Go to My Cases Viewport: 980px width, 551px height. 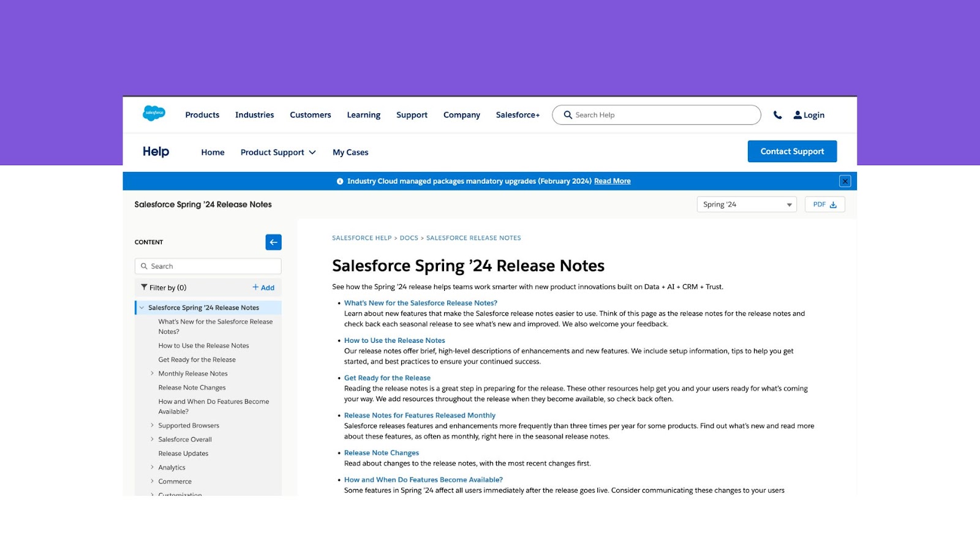click(x=350, y=152)
